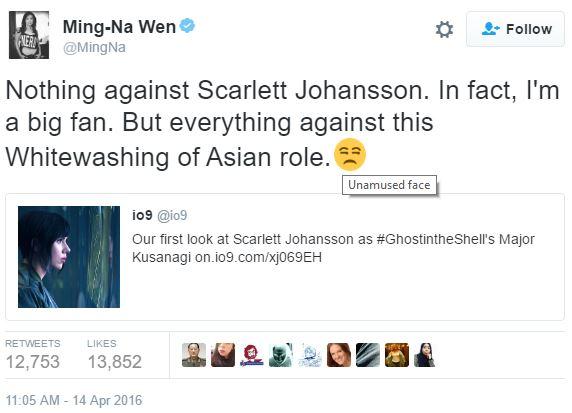Click the Ming-Na Wen display name
Screen dimensions: 572x413
[x=119, y=27]
